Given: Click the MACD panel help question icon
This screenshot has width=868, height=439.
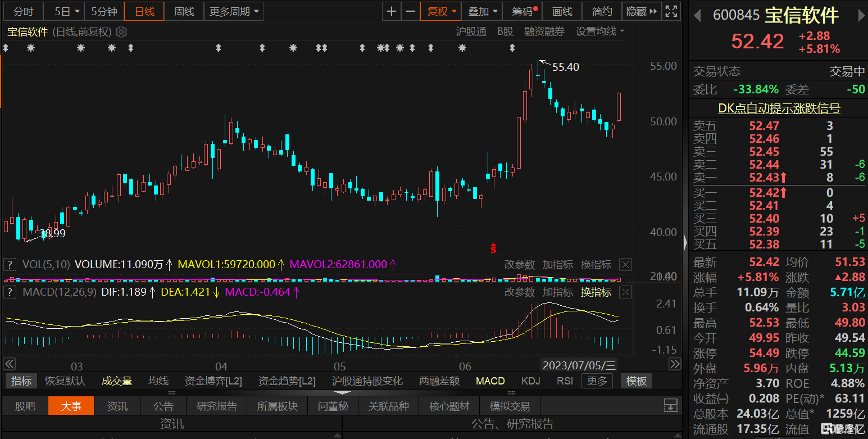Looking at the screenshot, I should point(10,292).
